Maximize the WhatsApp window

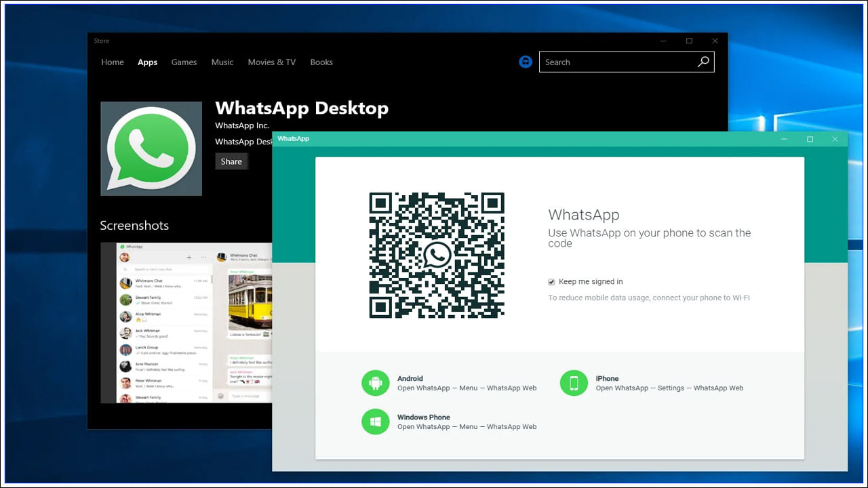click(x=810, y=139)
